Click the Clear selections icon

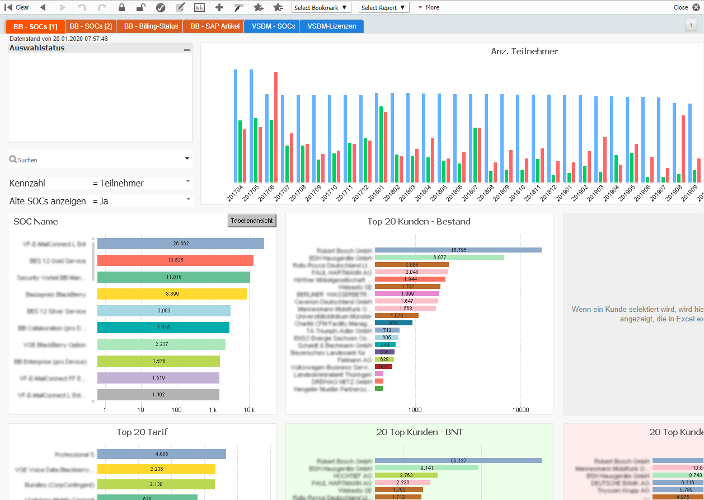pyautogui.click(x=16, y=7)
